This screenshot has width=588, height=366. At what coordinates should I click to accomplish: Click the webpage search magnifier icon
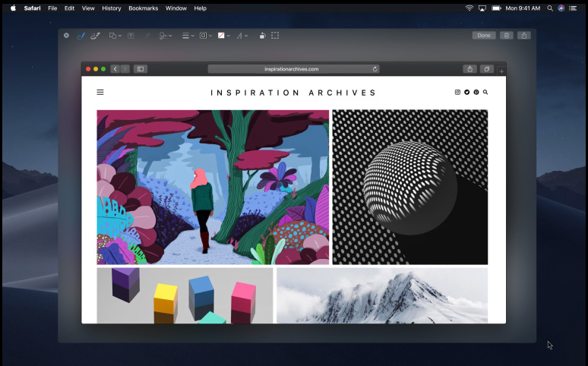485,92
